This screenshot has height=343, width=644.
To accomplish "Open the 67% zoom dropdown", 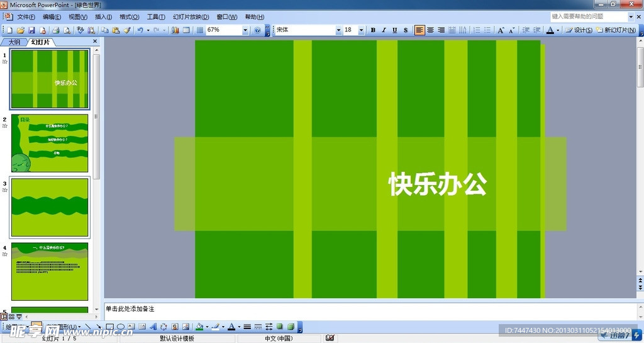I will tap(245, 30).
